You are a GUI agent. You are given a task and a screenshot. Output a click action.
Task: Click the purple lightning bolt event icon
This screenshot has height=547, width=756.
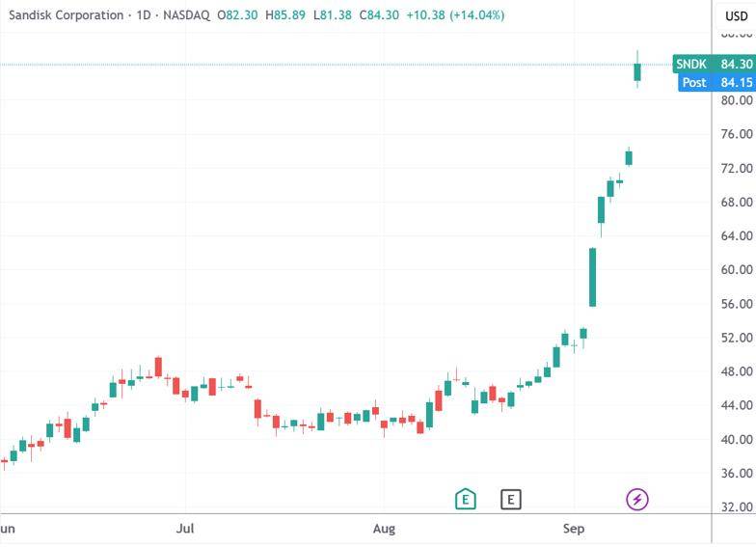coord(637,499)
